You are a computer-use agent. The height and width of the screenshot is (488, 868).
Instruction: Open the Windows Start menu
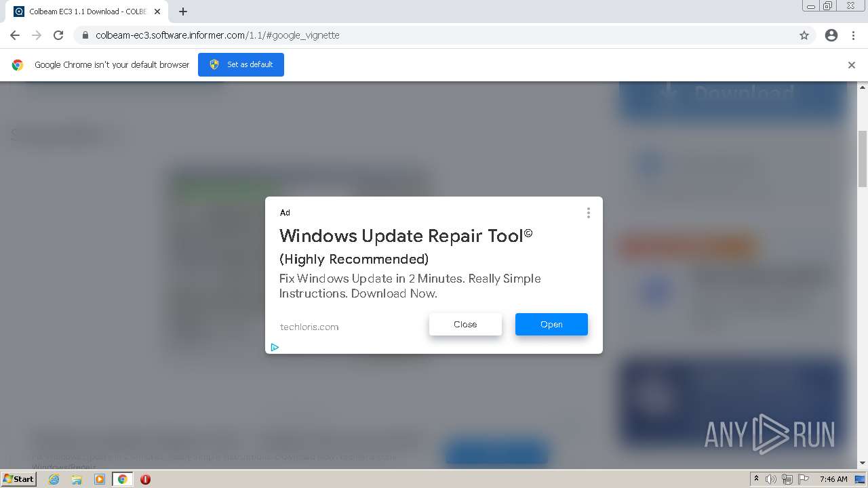18,479
